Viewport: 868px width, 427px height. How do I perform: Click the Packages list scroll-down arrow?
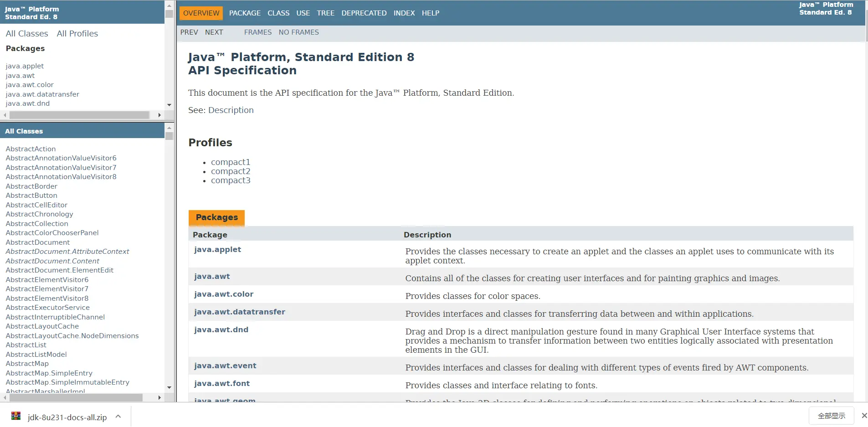click(169, 105)
